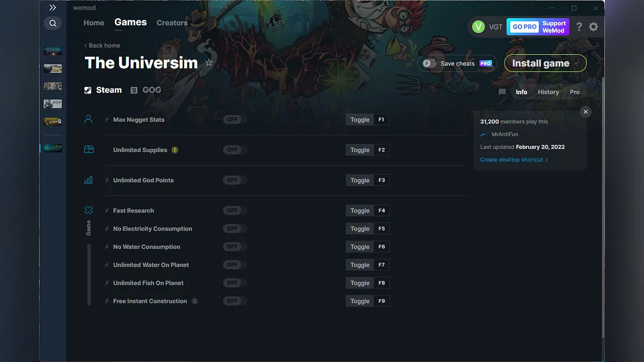The height and width of the screenshot is (362, 644).
Task: Click the Create desktop shortcut link
Action: tap(511, 159)
